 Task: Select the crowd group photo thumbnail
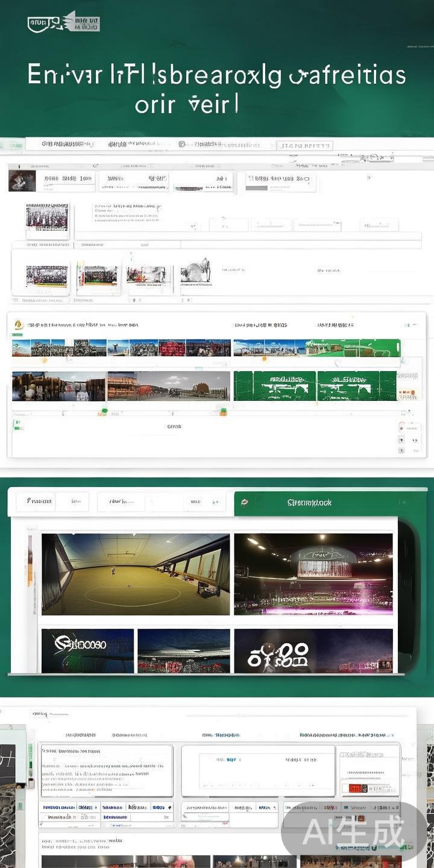[47, 217]
